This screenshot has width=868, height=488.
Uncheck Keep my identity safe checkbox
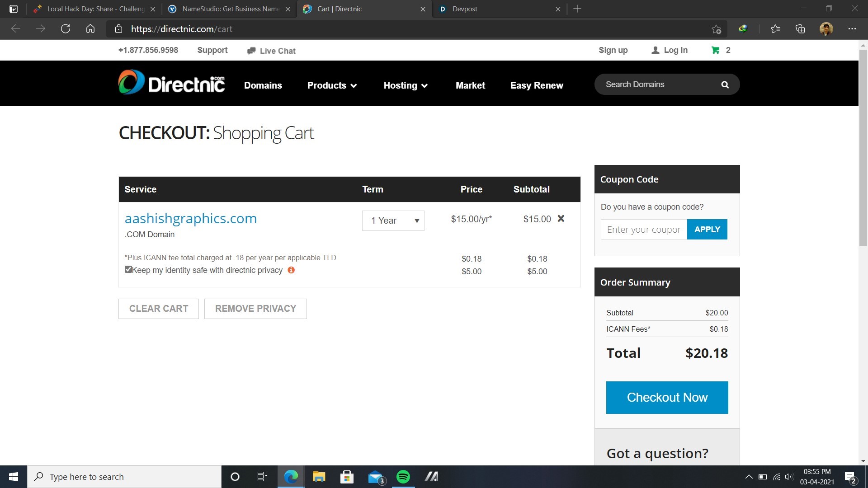128,270
